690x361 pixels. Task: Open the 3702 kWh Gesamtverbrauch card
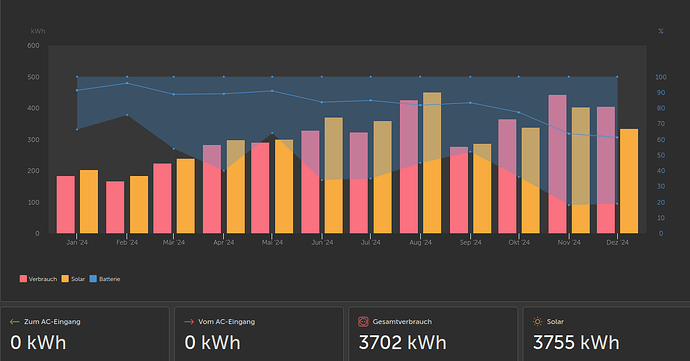coord(433,334)
